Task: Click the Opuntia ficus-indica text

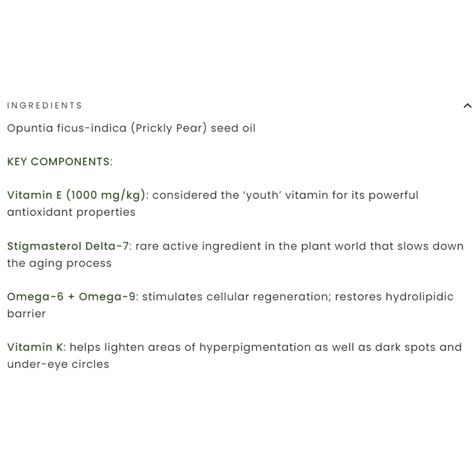Action: (x=67, y=128)
